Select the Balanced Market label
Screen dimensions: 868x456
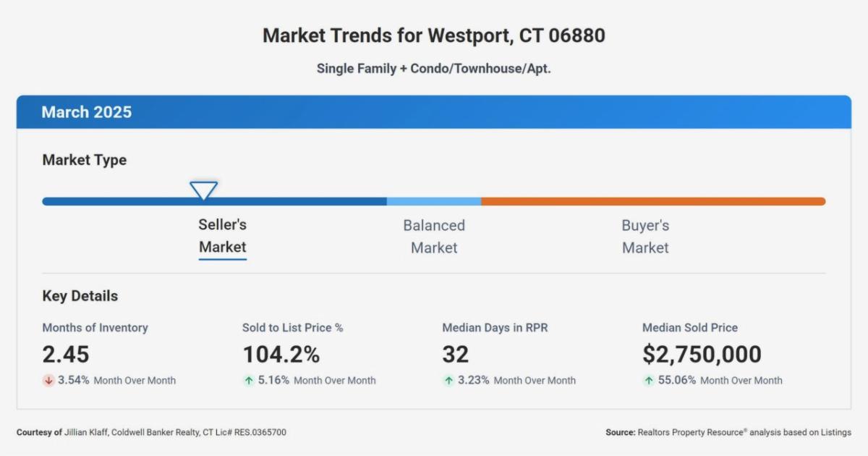click(x=434, y=236)
